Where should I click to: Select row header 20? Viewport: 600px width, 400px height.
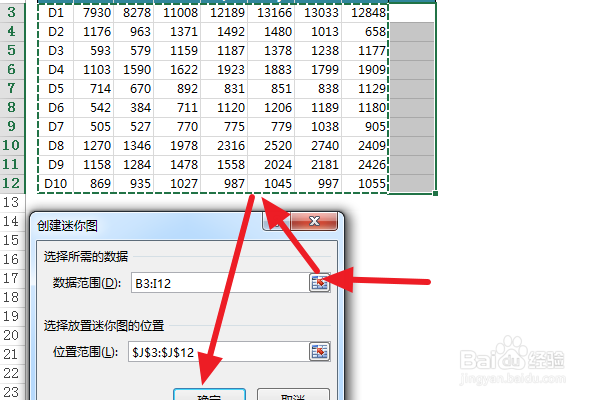pos(12,335)
